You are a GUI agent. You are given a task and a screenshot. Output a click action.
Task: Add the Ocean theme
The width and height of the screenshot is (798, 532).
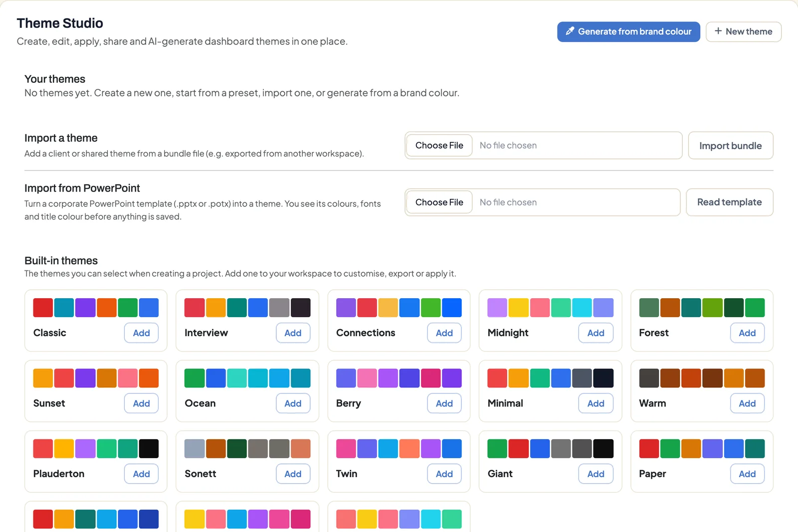(x=293, y=403)
